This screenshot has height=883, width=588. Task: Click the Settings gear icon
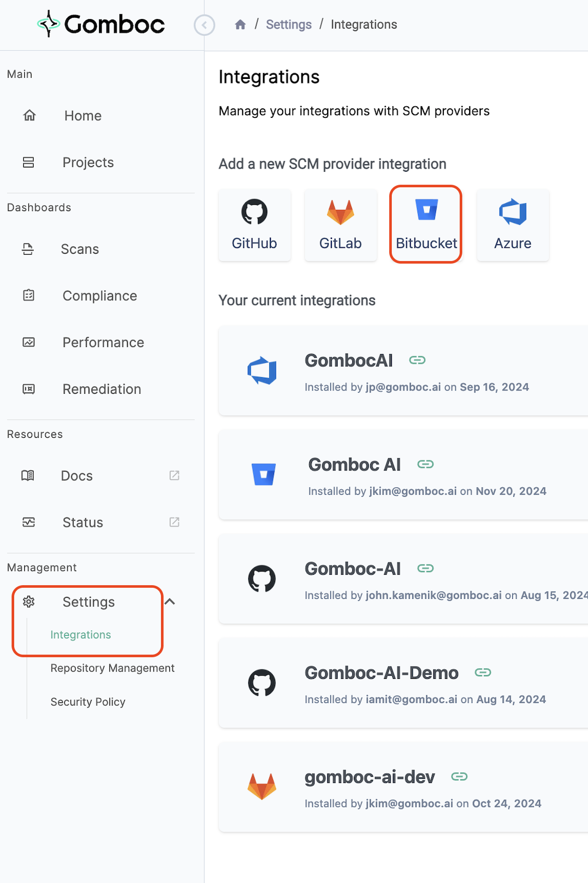(x=29, y=601)
